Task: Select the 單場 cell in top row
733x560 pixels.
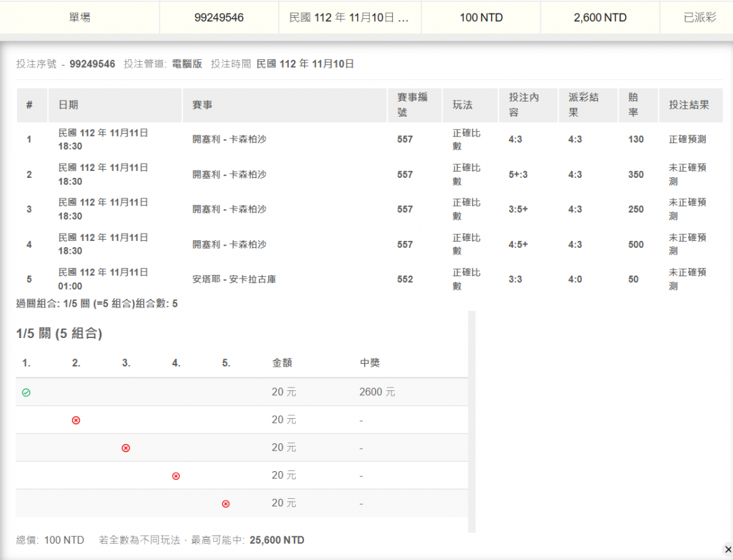Action: pyautogui.click(x=79, y=18)
